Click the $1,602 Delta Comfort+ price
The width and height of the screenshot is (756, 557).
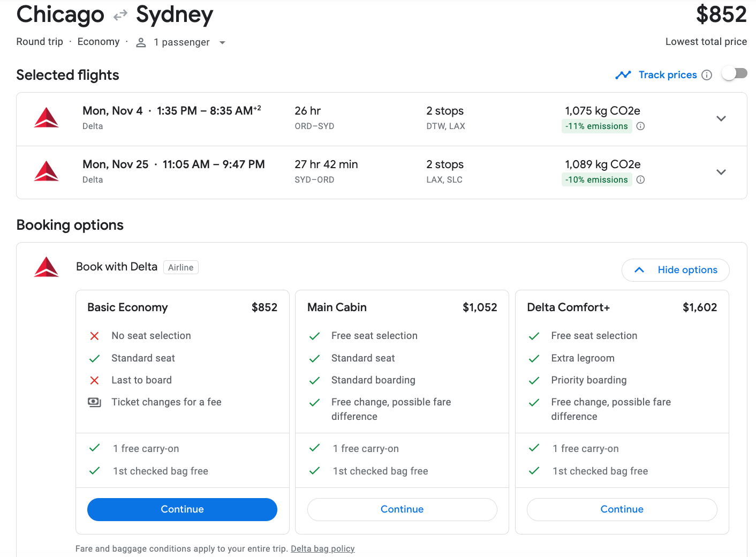700,307
